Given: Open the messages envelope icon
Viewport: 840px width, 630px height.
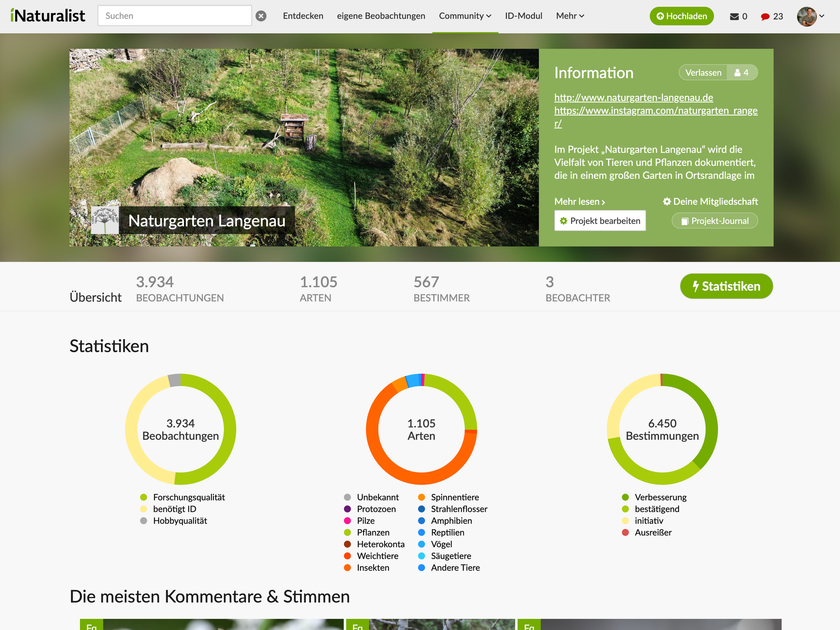Looking at the screenshot, I should 734,17.
